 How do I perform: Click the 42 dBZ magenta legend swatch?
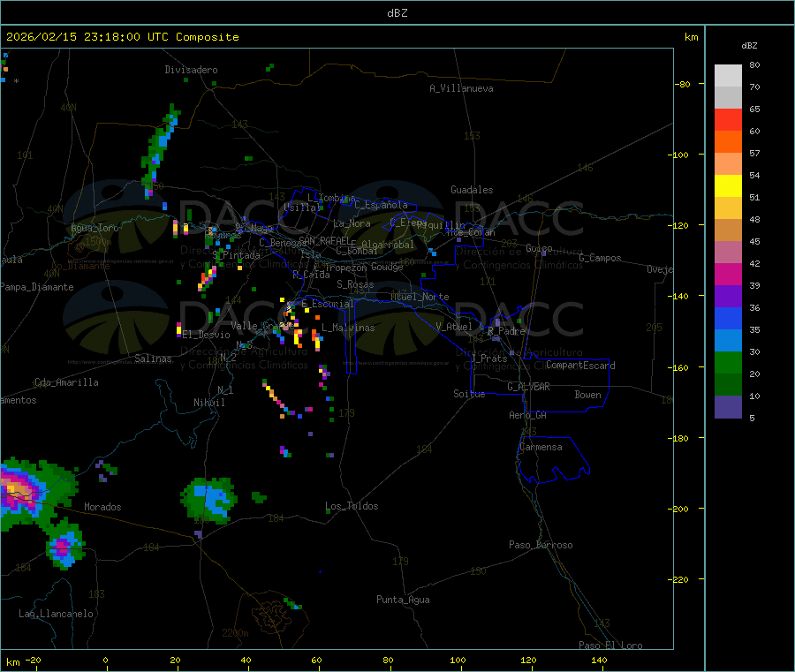(x=728, y=274)
